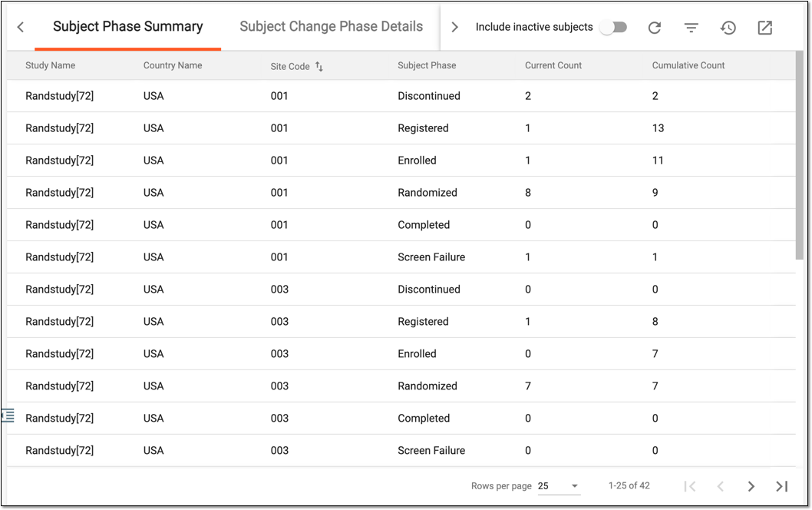Select 'Discontinued' cell for site 003
Viewport: 812px width, 510px height.
pyautogui.click(x=429, y=290)
